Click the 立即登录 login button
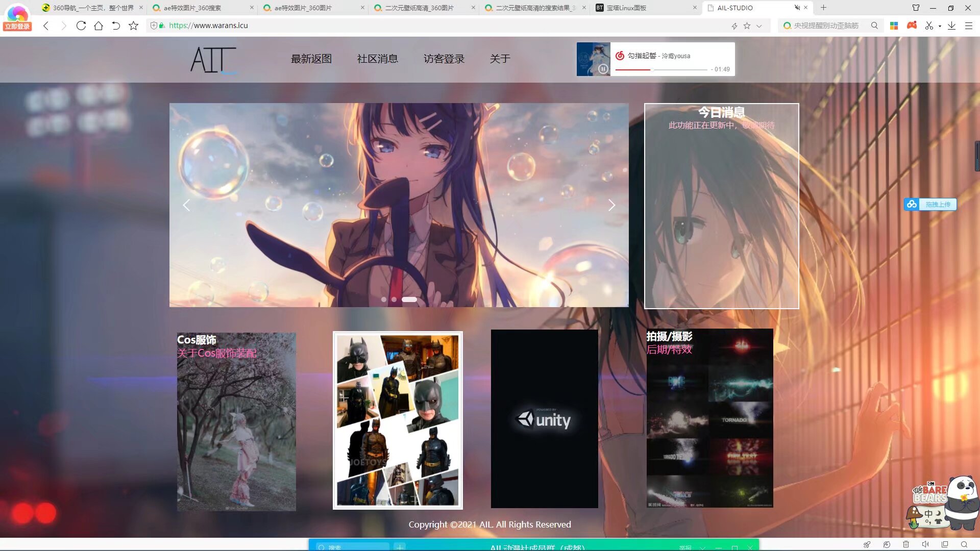The height and width of the screenshot is (551, 980). [x=17, y=27]
